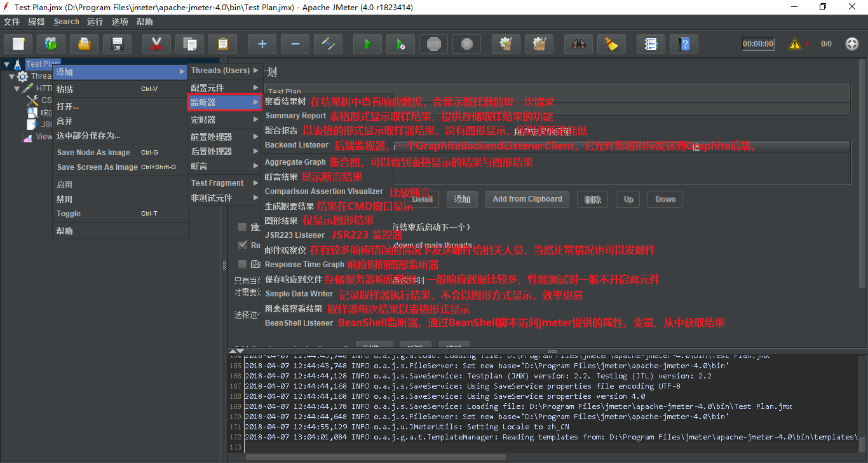Click the Open file folder icon
The width and height of the screenshot is (868, 463).
84,44
